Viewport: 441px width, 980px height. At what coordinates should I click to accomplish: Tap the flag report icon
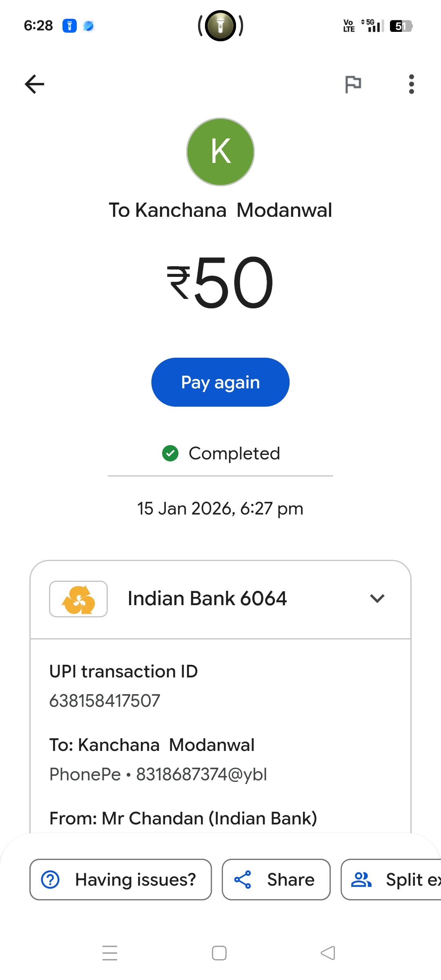tap(353, 84)
